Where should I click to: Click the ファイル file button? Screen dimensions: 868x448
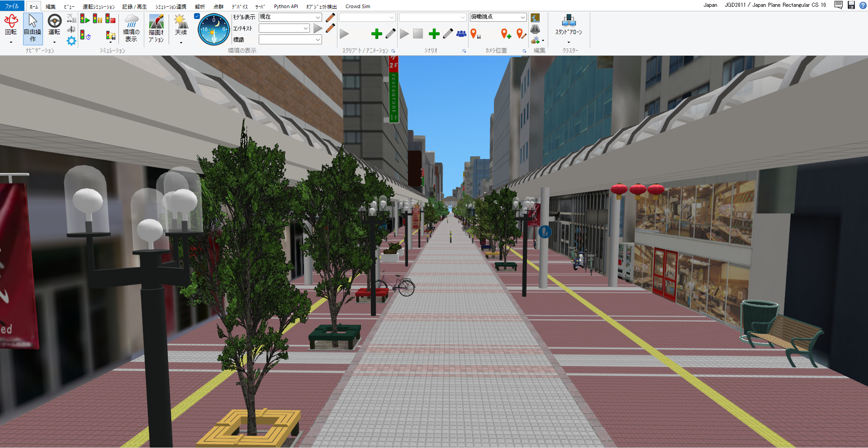click(x=12, y=6)
